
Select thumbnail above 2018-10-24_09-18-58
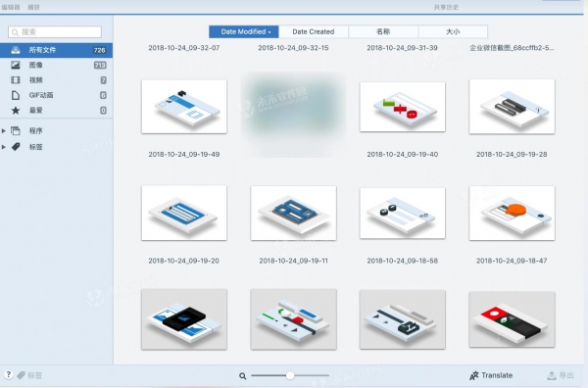403,214
